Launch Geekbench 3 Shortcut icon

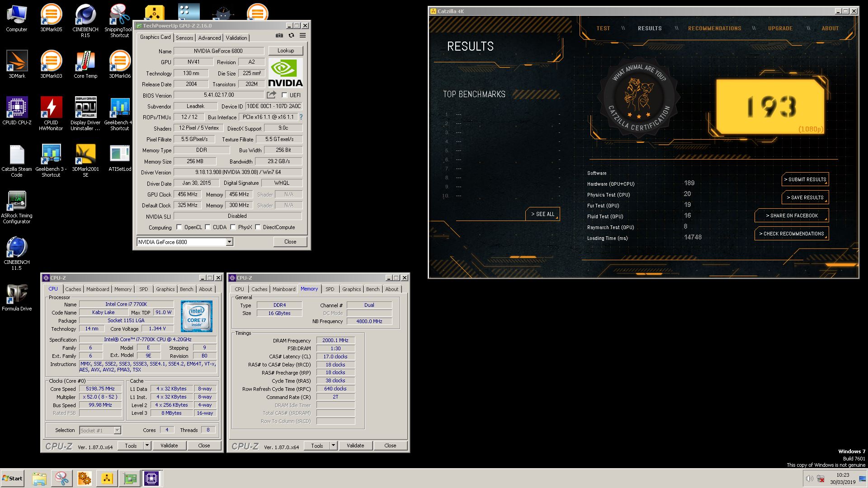coord(51,161)
